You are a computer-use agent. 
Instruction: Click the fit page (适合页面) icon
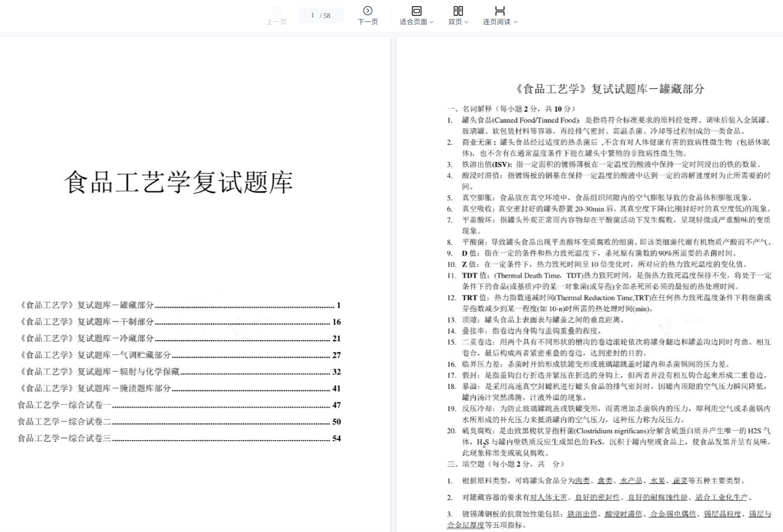coord(416,11)
